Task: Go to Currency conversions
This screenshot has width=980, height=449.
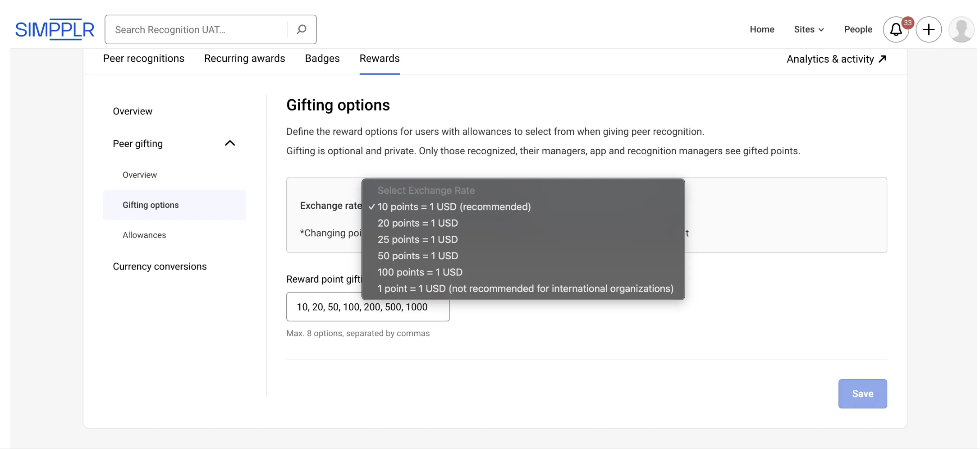Action: click(x=160, y=266)
